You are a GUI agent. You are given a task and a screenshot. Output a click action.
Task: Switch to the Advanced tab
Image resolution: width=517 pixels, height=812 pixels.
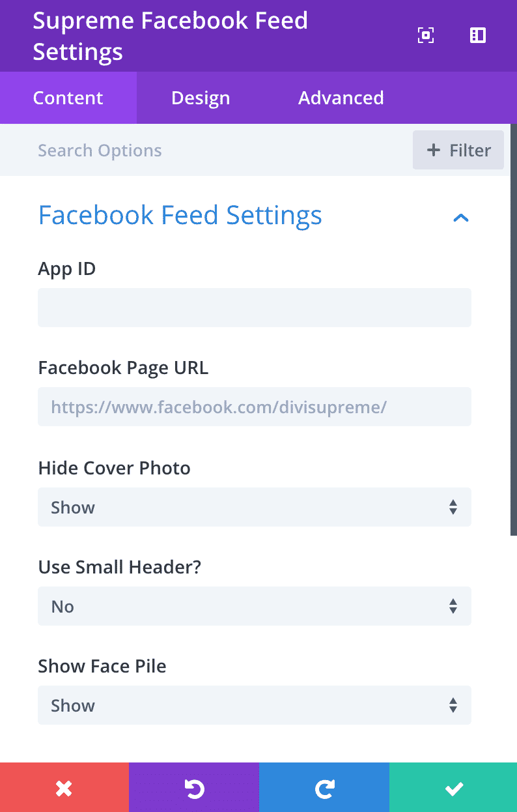(x=341, y=98)
